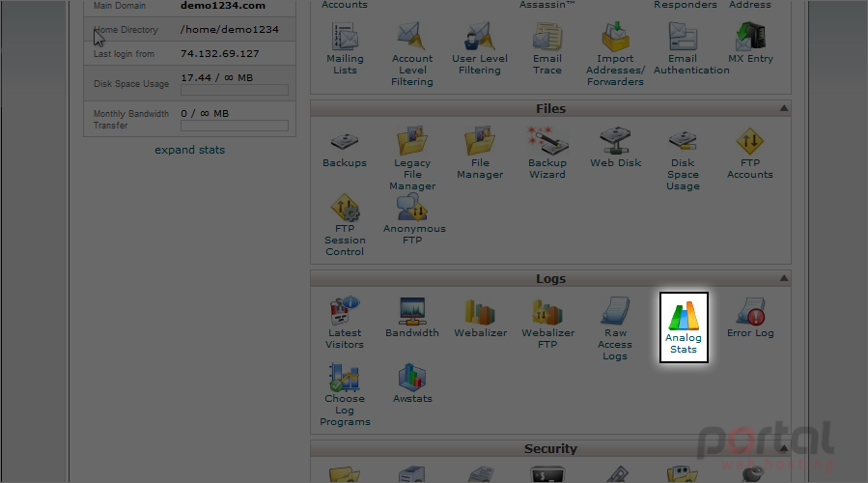This screenshot has width=868, height=483.
Task: Click the Files section header
Action: 550,108
